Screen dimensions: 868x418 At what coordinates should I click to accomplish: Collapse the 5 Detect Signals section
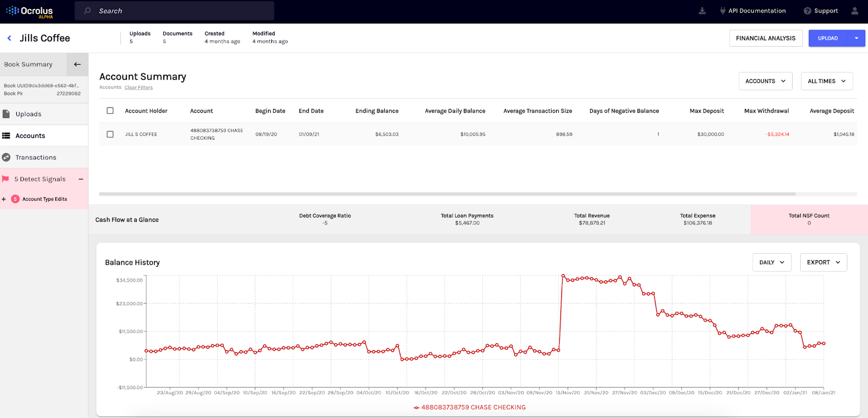81,179
